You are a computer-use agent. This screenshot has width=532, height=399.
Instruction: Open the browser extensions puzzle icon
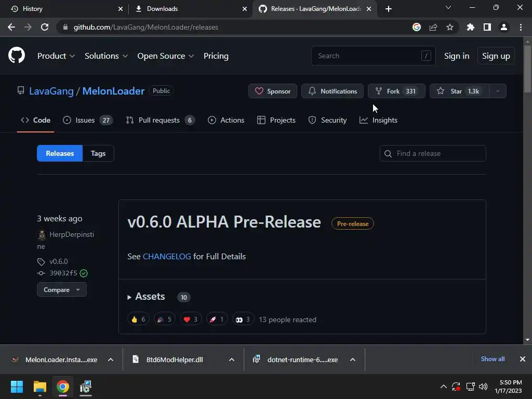point(471,27)
